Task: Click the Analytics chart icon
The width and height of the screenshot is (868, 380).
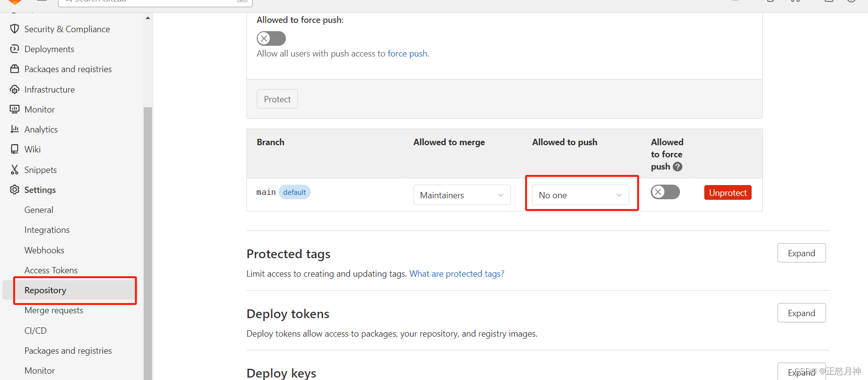Action: [15, 129]
